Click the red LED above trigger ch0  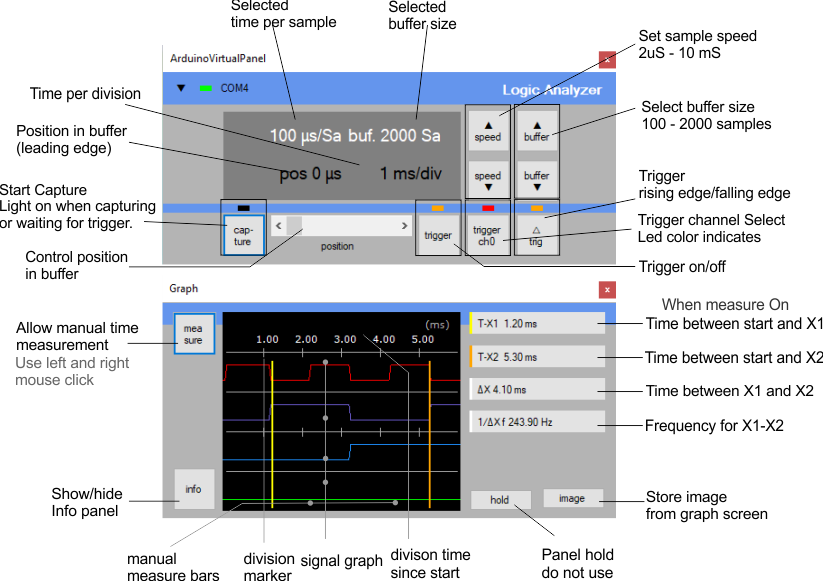(488, 208)
